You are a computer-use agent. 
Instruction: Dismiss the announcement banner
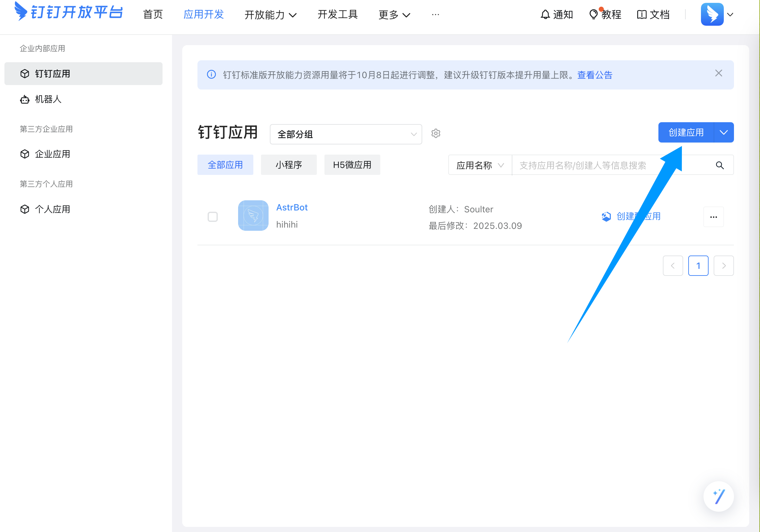718,74
